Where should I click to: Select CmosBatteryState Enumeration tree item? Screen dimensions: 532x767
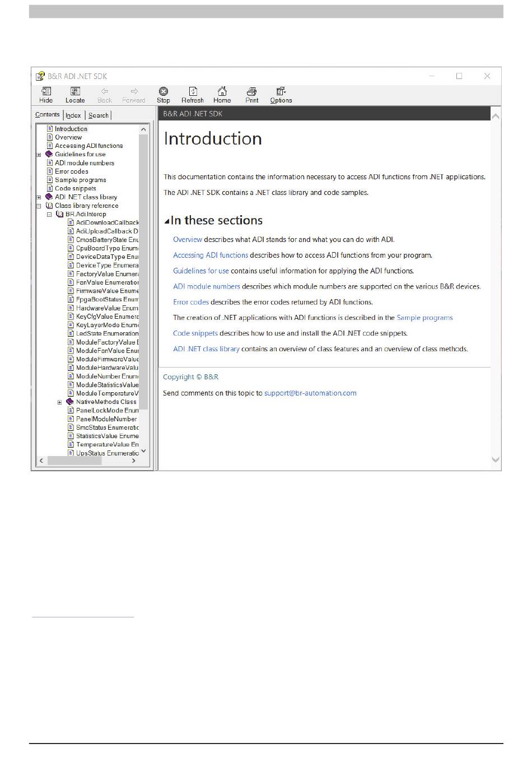point(107,240)
